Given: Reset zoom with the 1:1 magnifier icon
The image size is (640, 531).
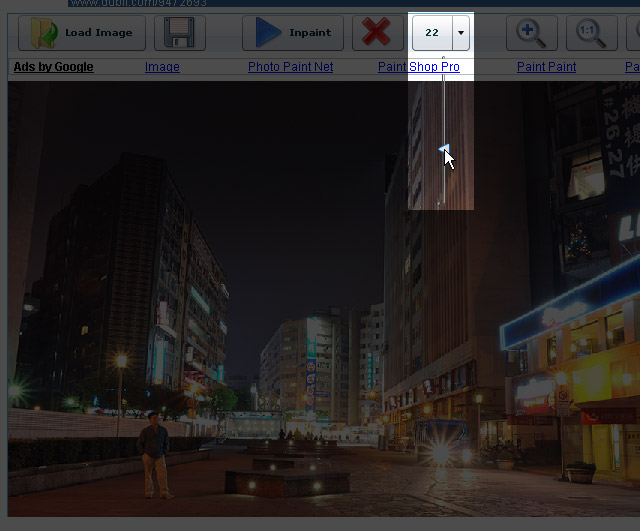Looking at the screenshot, I should click(591, 33).
